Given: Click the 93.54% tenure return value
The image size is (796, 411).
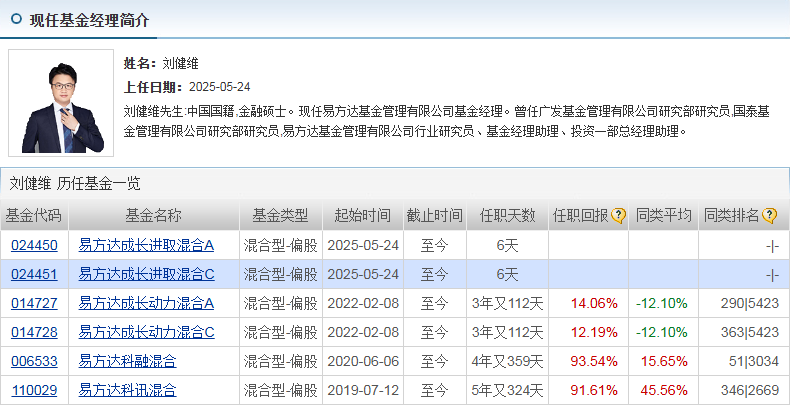Looking at the screenshot, I should [594, 361].
